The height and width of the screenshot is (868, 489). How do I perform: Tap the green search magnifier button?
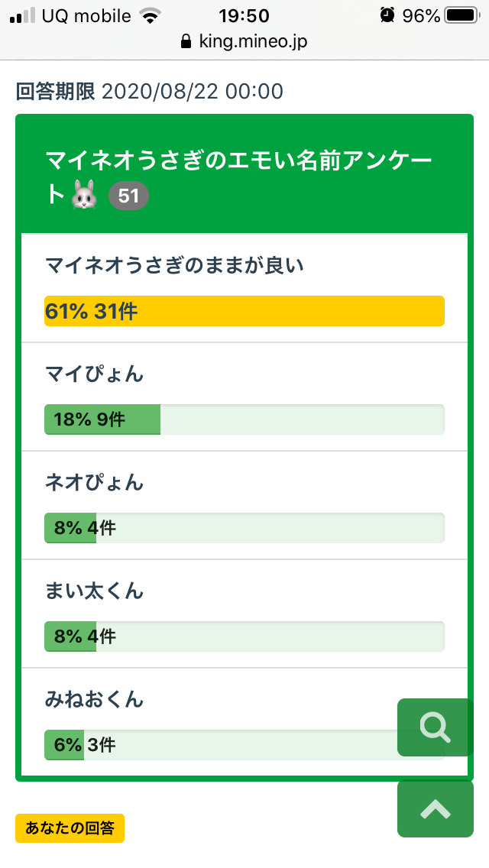point(435,727)
